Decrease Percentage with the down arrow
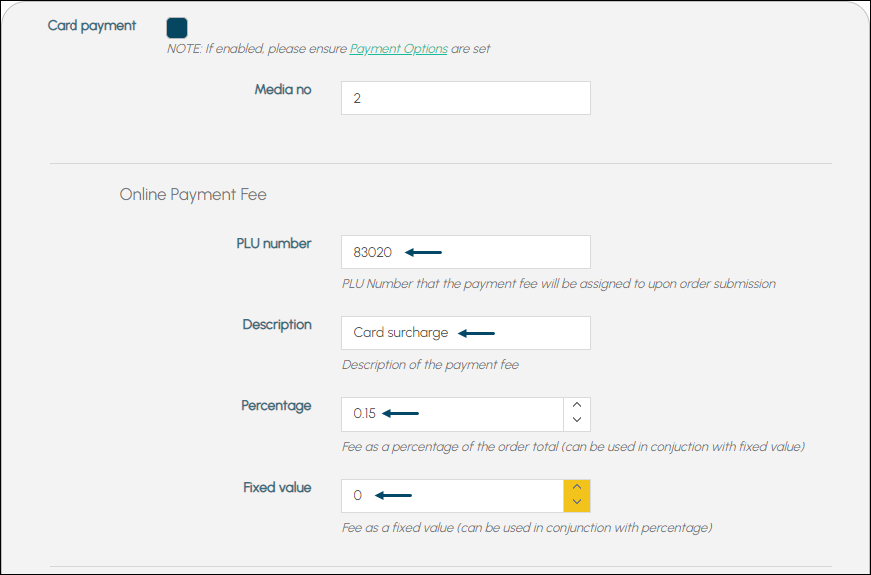The image size is (871, 575). [577, 421]
